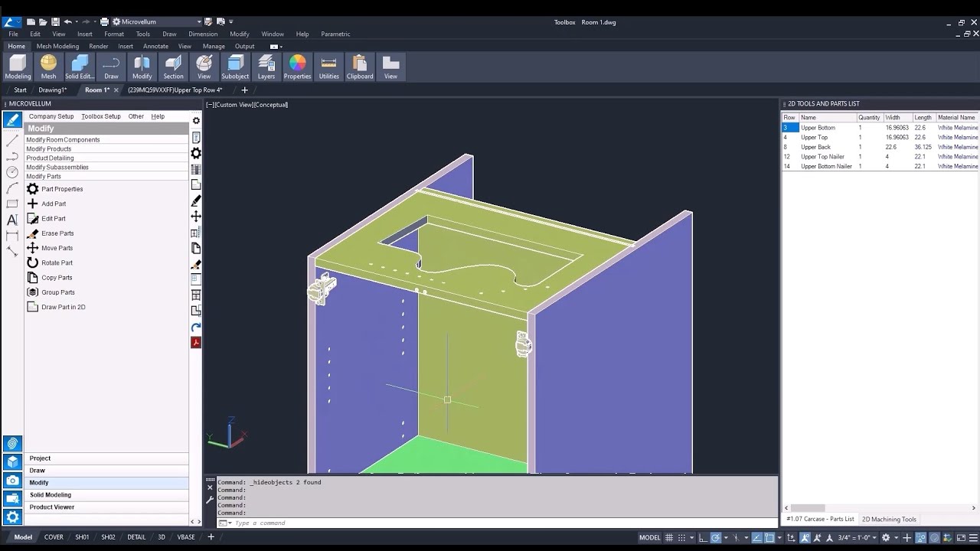Toggle hardware acceleration circle in status bar
This screenshot has width=980, height=551.
pyautogui.click(x=933, y=537)
